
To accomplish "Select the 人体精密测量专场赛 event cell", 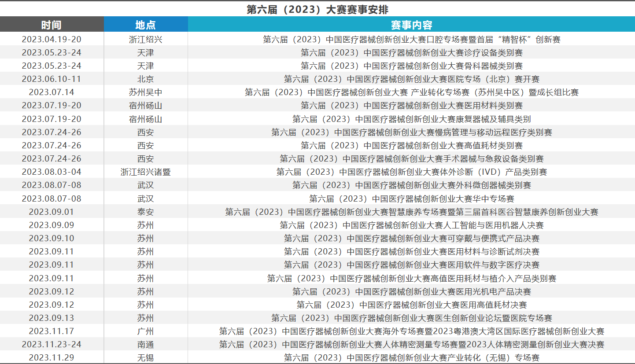I will [x=411, y=344].
